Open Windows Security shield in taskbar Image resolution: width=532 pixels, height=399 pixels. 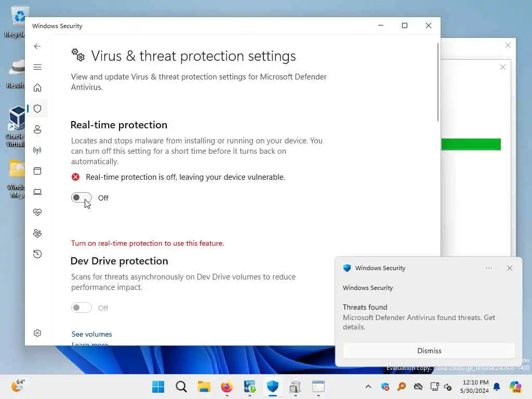(x=272, y=387)
